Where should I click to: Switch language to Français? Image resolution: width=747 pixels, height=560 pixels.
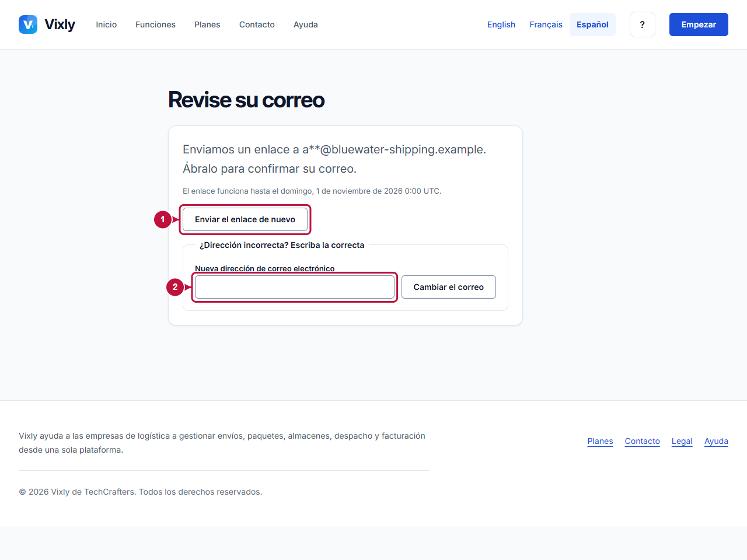pyautogui.click(x=546, y=24)
